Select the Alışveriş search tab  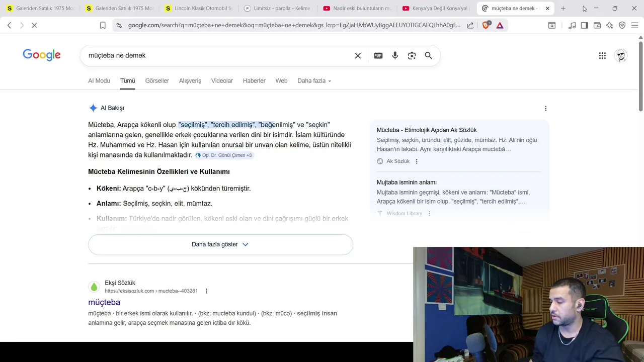(190, 81)
